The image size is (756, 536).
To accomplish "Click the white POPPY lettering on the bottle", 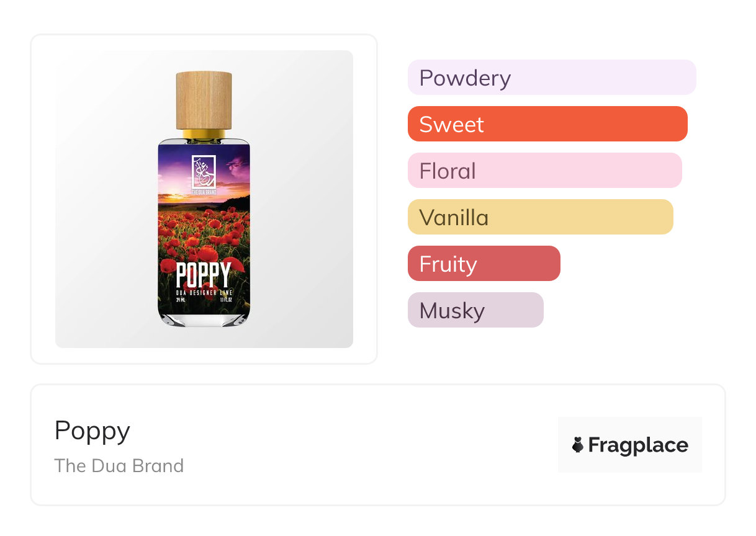I will pyautogui.click(x=203, y=275).
